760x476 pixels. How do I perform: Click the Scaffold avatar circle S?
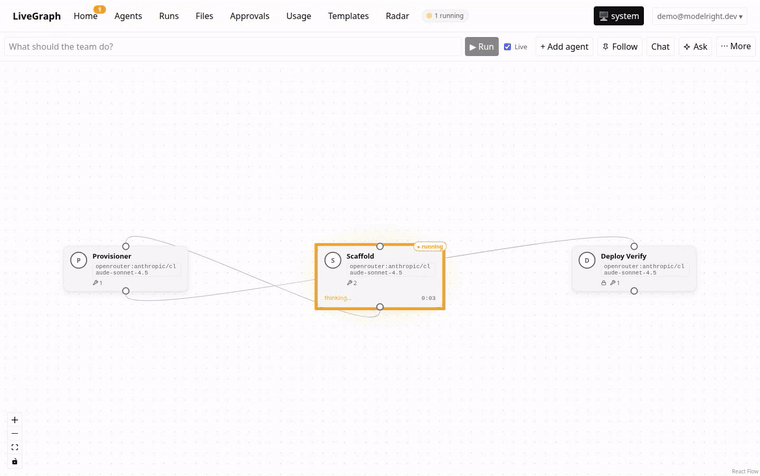pyautogui.click(x=332, y=260)
